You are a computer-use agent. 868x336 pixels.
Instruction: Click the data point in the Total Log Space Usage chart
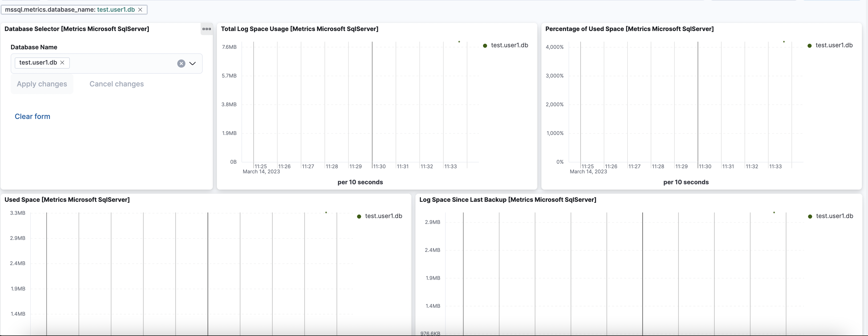click(459, 42)
